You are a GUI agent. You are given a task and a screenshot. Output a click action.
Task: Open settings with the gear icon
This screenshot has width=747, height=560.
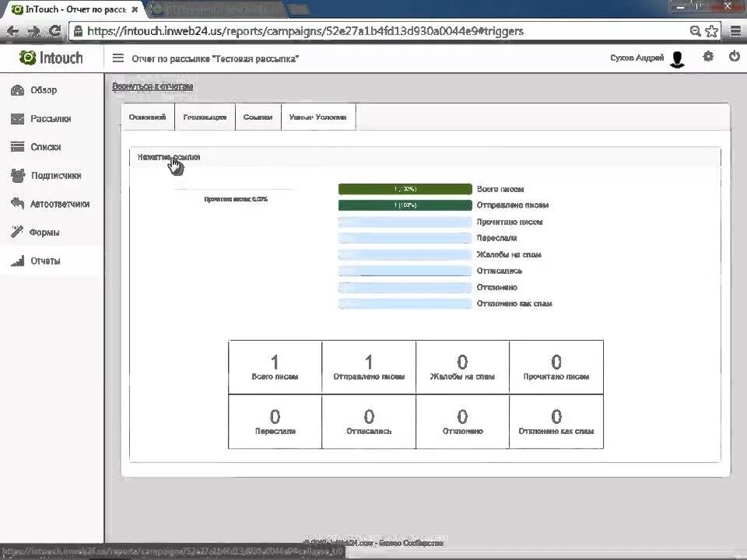tap(708, 57)
